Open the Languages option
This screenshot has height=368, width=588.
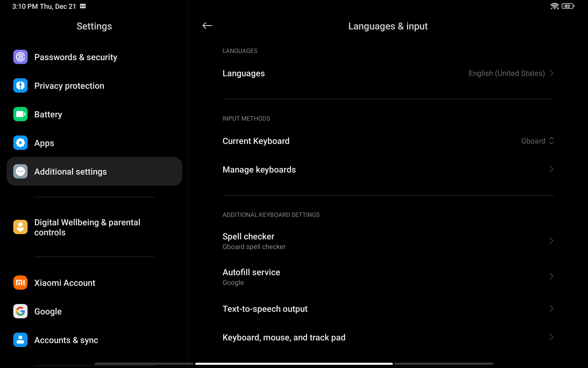pyautogui.click(x=388, y=73)
